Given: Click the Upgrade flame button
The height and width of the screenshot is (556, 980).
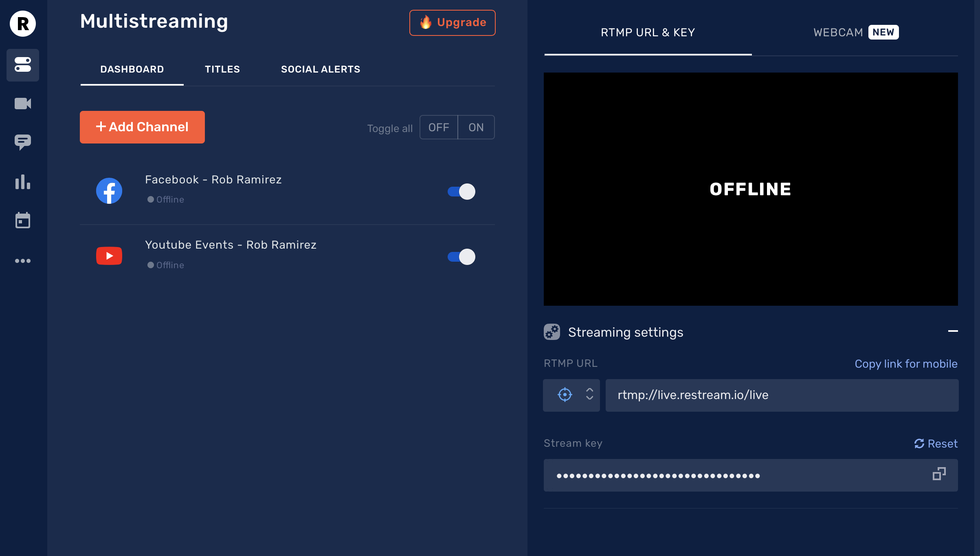Looking at the screenshot, I should tap(453, 23).
